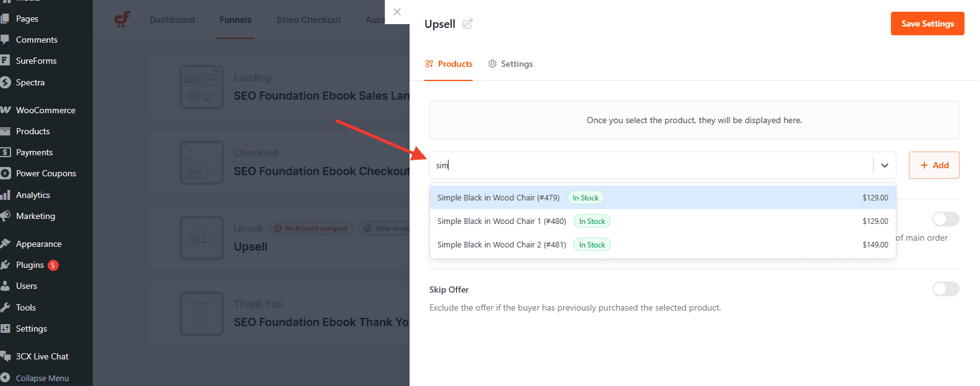This screenshot has height=386, width=980.
Task: Click the WooCommerce sidebar icon
Action: pyautogui.click(x=8, y=109)
